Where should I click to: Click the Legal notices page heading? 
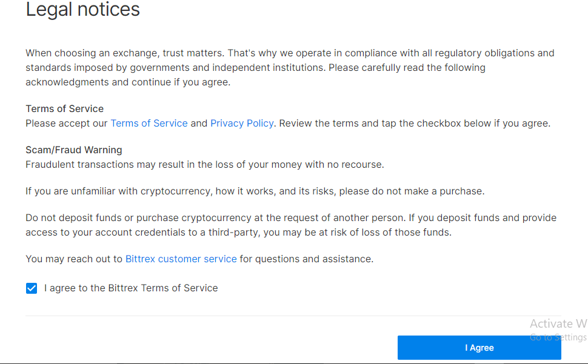click(x=83, y=10)
